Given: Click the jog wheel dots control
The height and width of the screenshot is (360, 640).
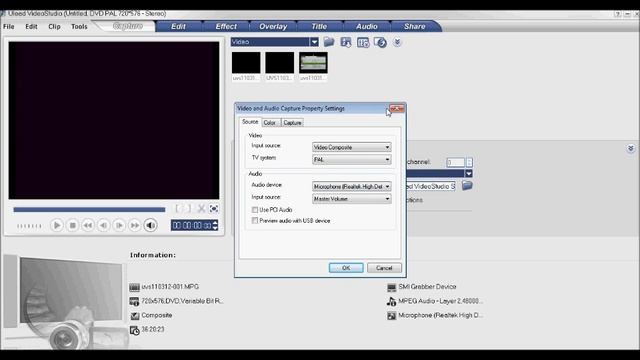Looking at the screenshot, I should point(29,226).
